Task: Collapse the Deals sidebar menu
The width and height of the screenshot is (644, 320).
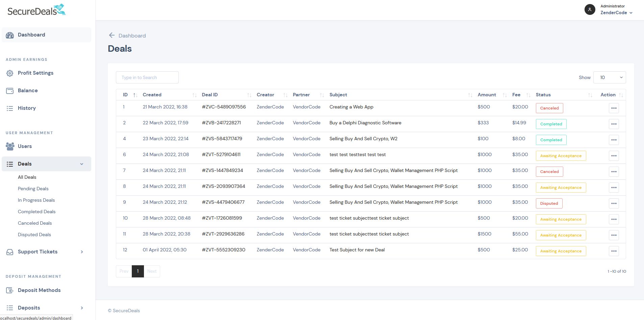Action: click(81, 164)
